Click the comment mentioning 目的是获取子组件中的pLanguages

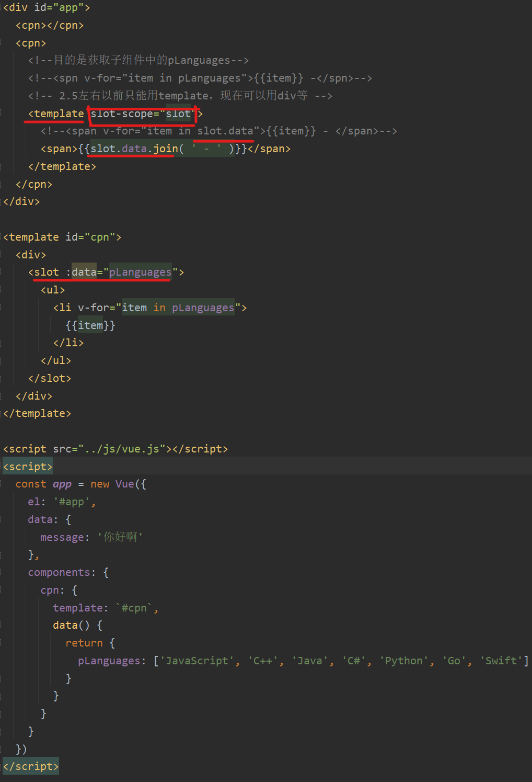[x=138, y=61]
